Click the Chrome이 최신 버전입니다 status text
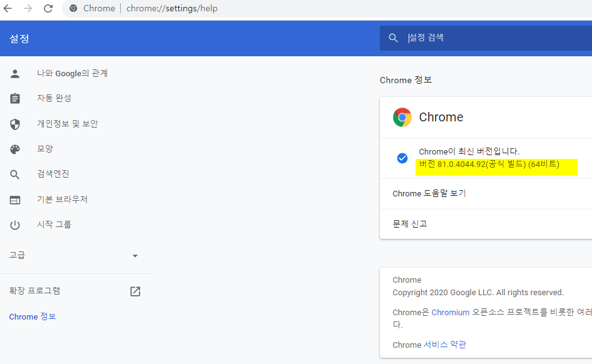The image size is (592, 364). pyautogui.click(x=469, y=151)
